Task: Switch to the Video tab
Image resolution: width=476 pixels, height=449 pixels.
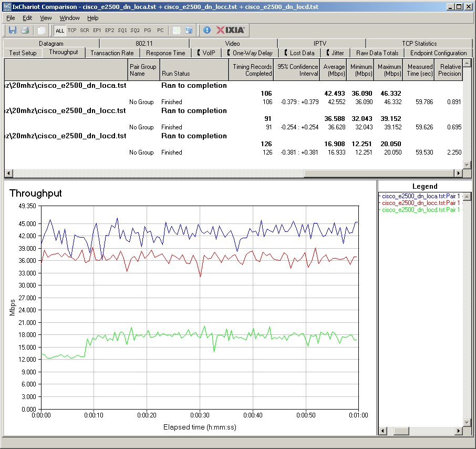Action: [233, 44]
